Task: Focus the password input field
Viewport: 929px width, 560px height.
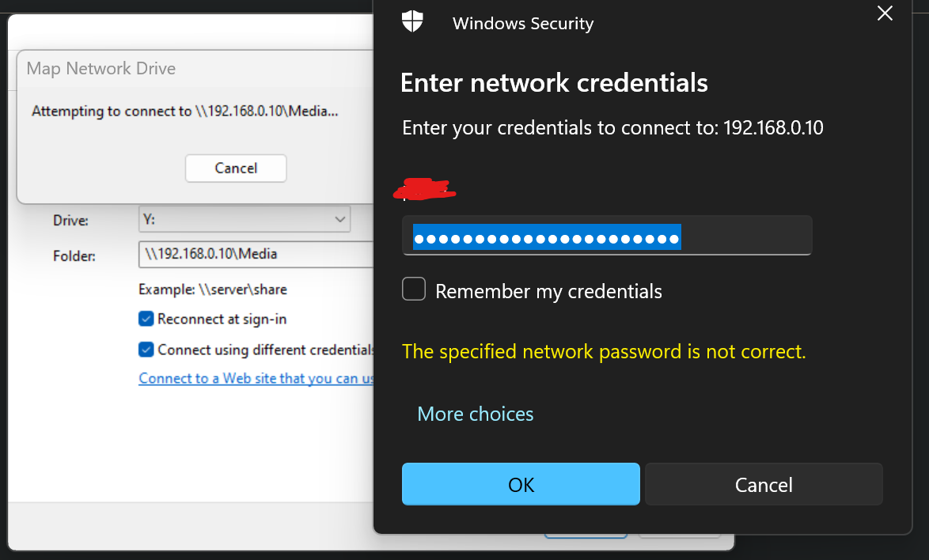Action: click(607, 236)
